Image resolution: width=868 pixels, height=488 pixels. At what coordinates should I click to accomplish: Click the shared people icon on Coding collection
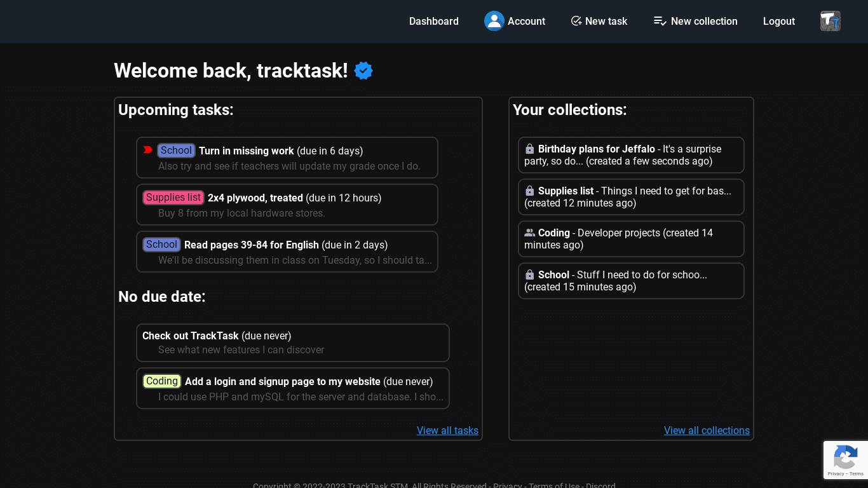tap(530, 233)
